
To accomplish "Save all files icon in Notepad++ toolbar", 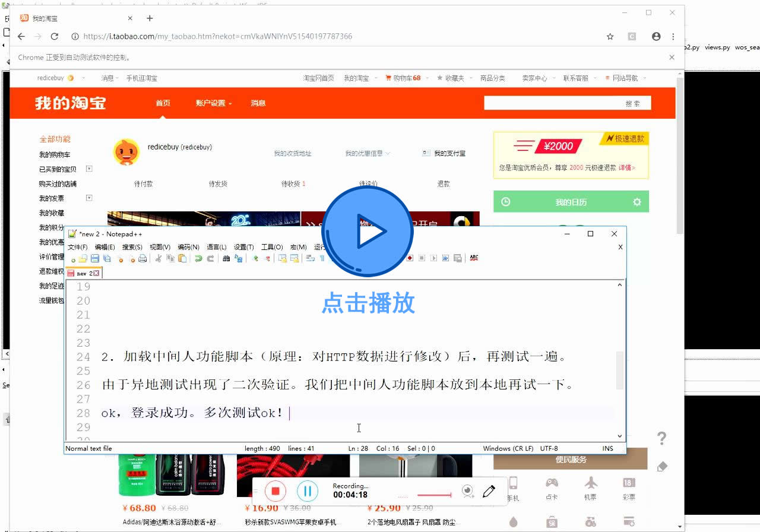I will (x=107, y=258).
